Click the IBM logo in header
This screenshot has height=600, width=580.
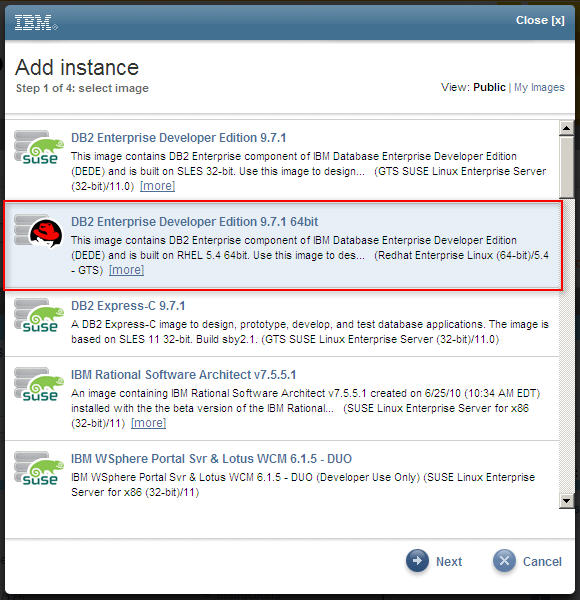36,22
